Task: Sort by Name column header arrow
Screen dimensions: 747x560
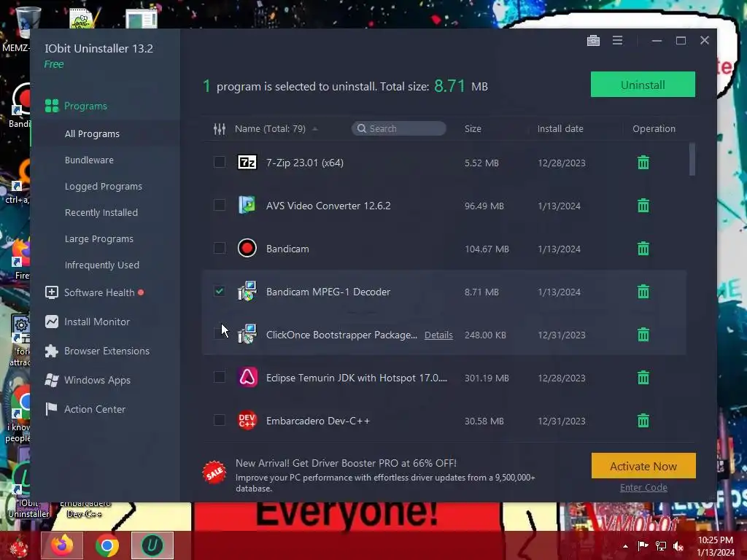Action: (315, 129)
